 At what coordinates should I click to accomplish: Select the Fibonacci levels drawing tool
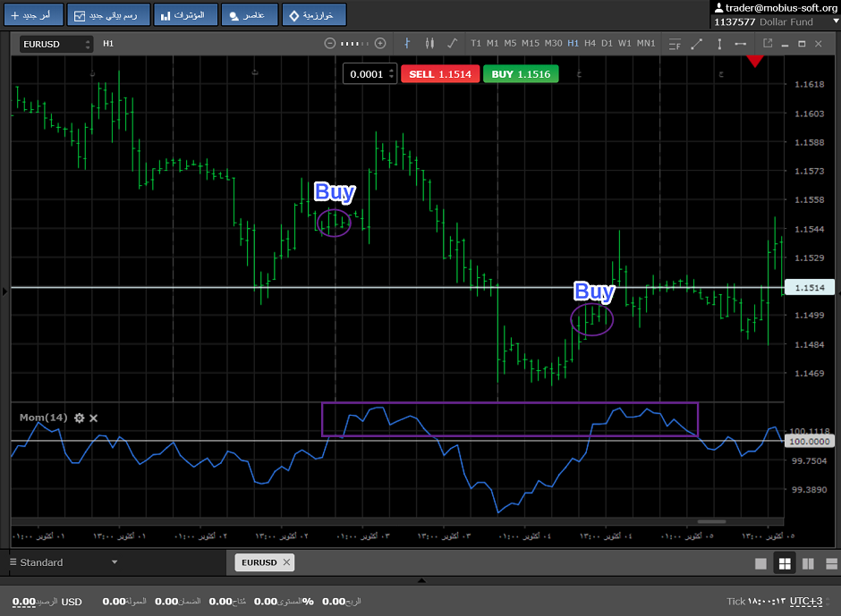tap(675, 44)
